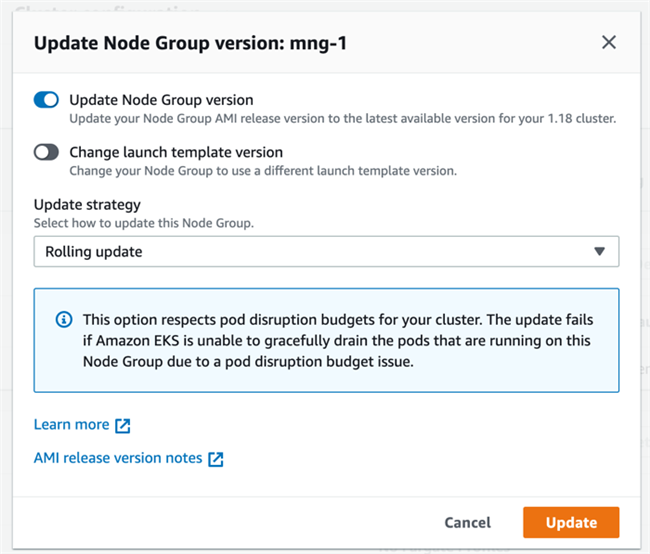Click the Update strategy heading
Viewport: 650px width, 554px height.
[87, 205]
